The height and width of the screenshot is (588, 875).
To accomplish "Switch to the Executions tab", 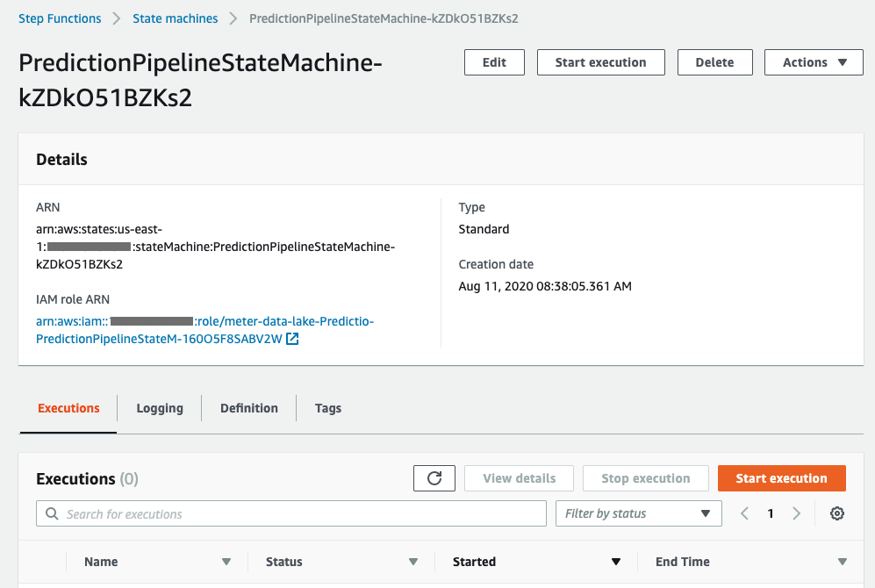I will point(68,408).
